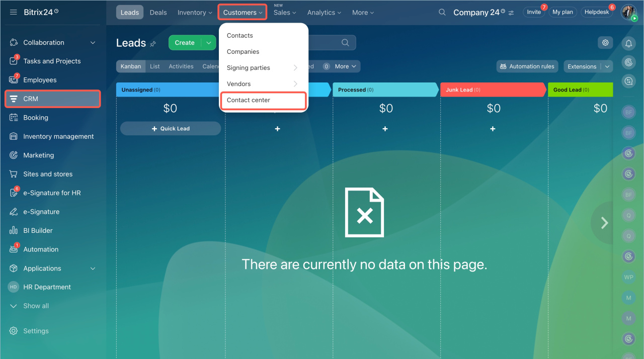
Task: Expand the Applications section
Action: [x=93, y=268]
